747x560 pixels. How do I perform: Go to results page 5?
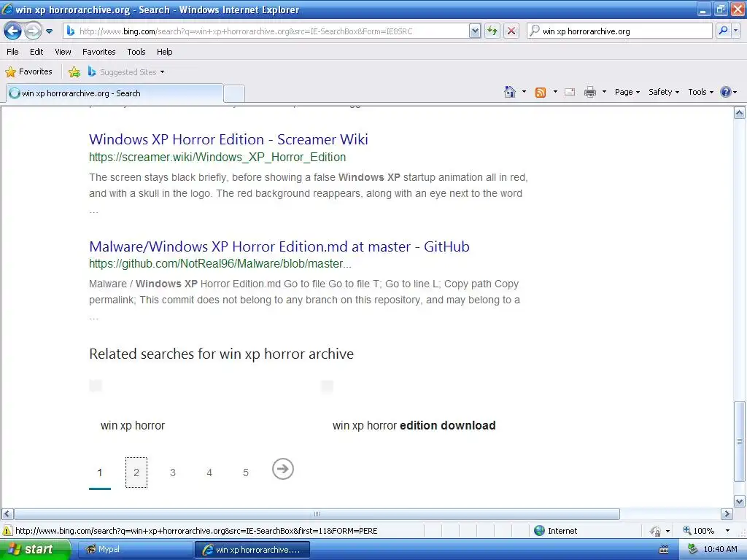[x=246, y=472]
